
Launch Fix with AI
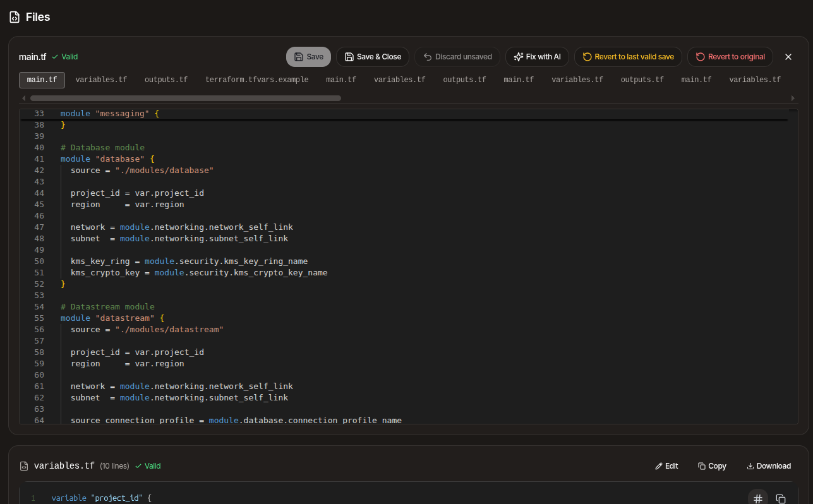(537, 57)
